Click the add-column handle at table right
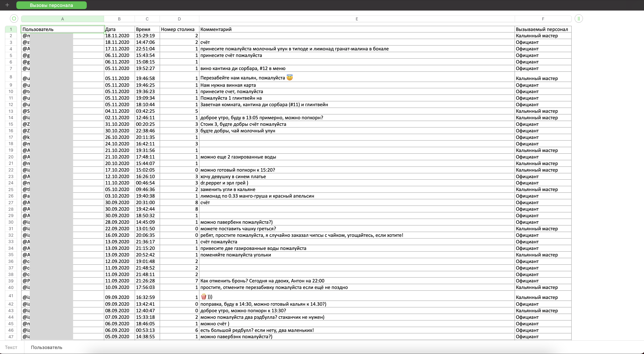644x354 pixels. 578,18
